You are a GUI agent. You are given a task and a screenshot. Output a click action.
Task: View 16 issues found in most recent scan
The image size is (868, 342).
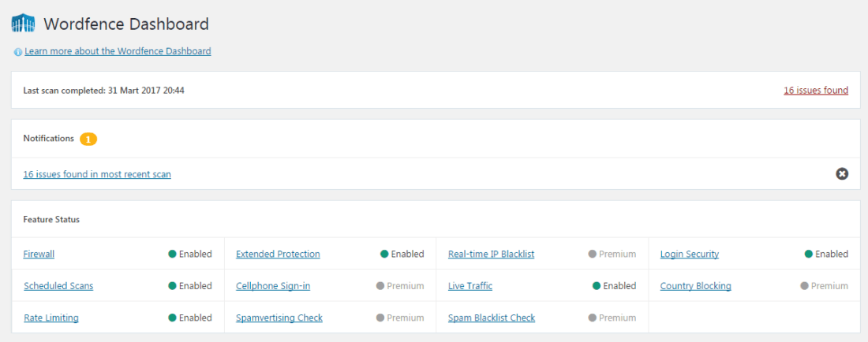(97, 174)
